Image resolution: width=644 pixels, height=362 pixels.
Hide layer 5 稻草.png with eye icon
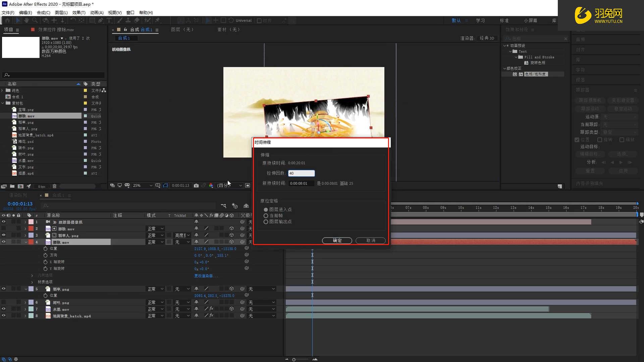[4, 289]
